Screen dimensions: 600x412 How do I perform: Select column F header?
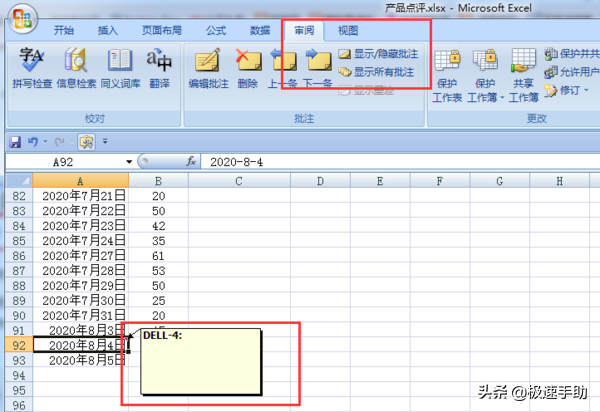(x=440, y=181)
